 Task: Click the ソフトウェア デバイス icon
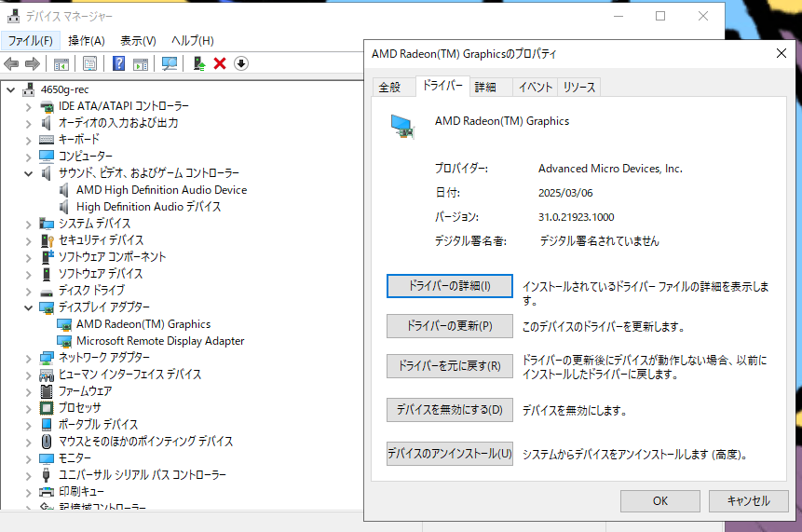coord(47,274)
